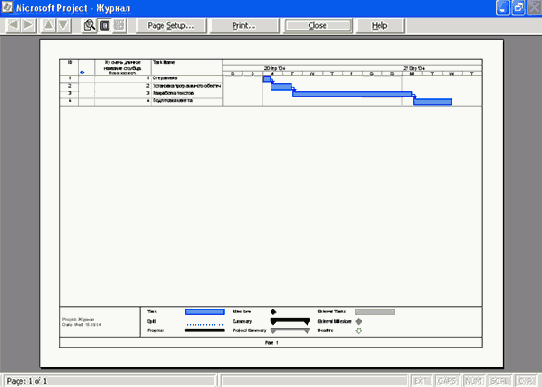542x387 pixels.
Task: Click the Progress legend black bar
Action: point(205,331)
